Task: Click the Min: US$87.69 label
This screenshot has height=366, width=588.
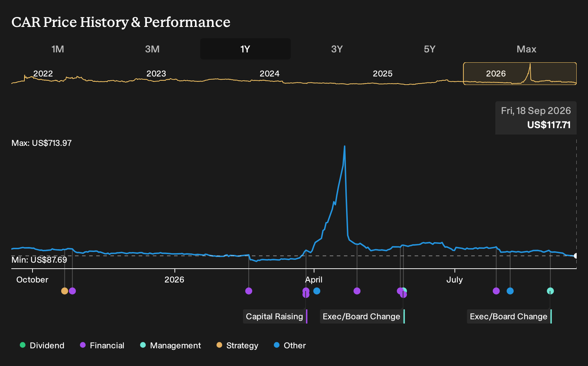Action: pos(39,260)
